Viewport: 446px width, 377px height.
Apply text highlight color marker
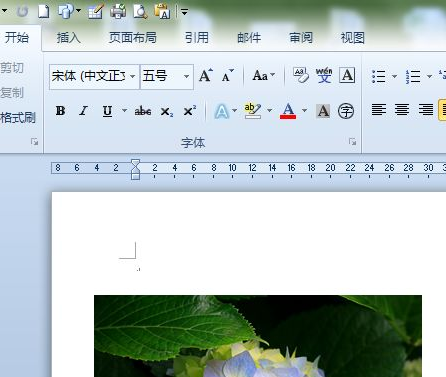pyautogui.click(x=253, y=111)
